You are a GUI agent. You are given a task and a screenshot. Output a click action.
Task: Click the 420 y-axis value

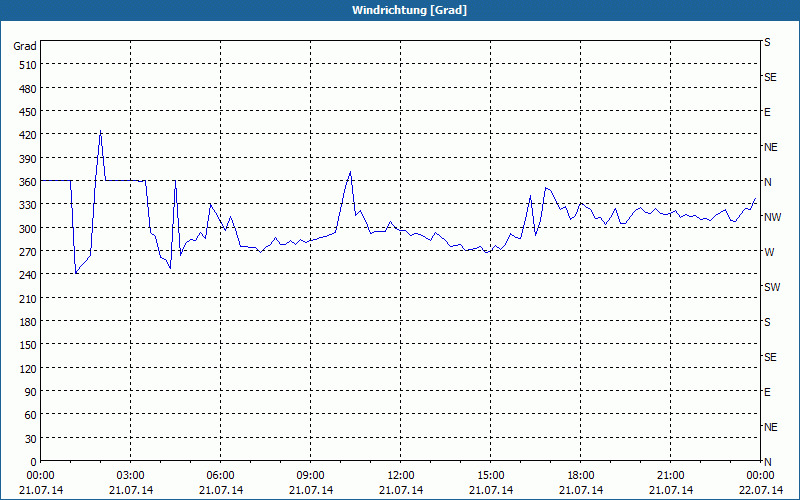click(28, 135)
